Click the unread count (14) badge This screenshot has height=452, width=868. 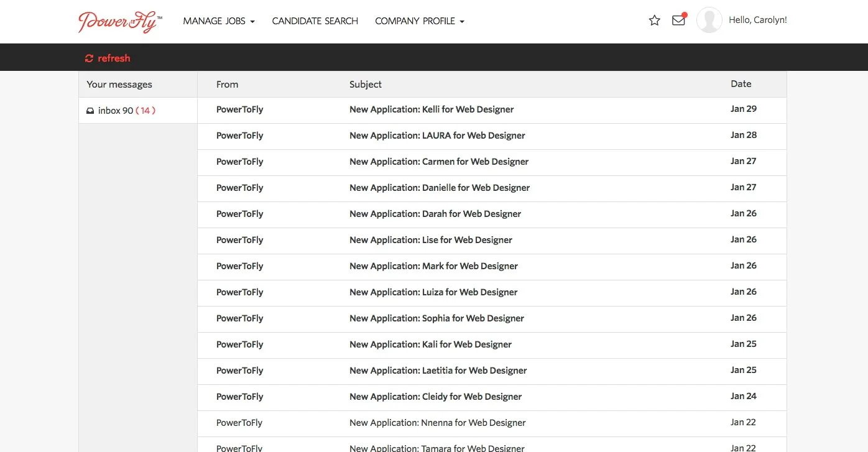coord(145,111)
